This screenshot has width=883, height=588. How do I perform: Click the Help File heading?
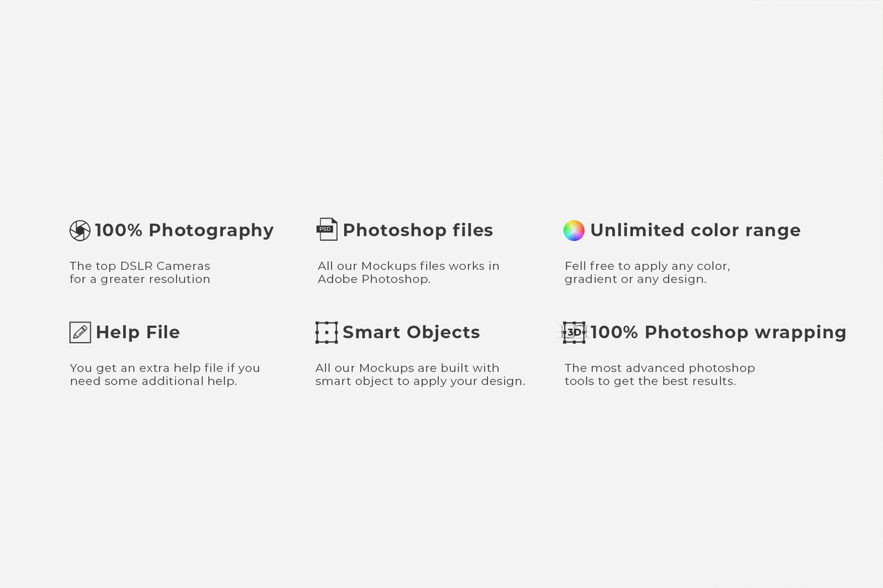138,332
